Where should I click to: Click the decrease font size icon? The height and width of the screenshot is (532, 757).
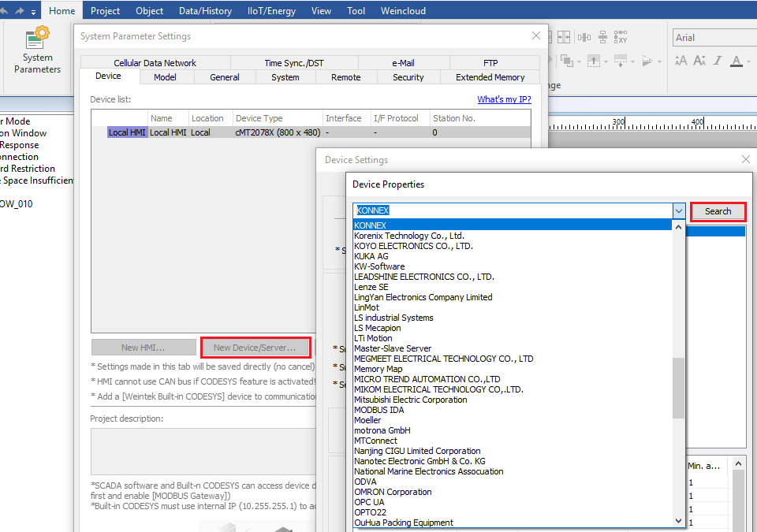[x=699, y=61]
